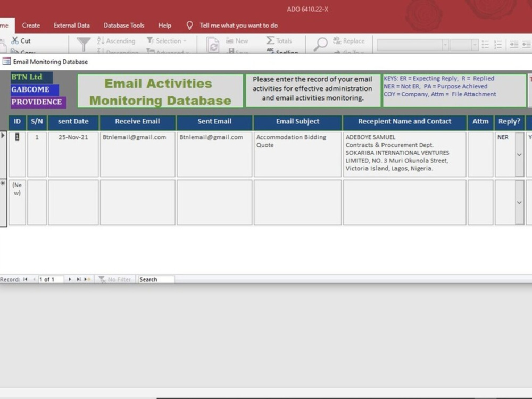Click the S/N column header
This screenshot has height=399, width=532.
click(37, 122)
